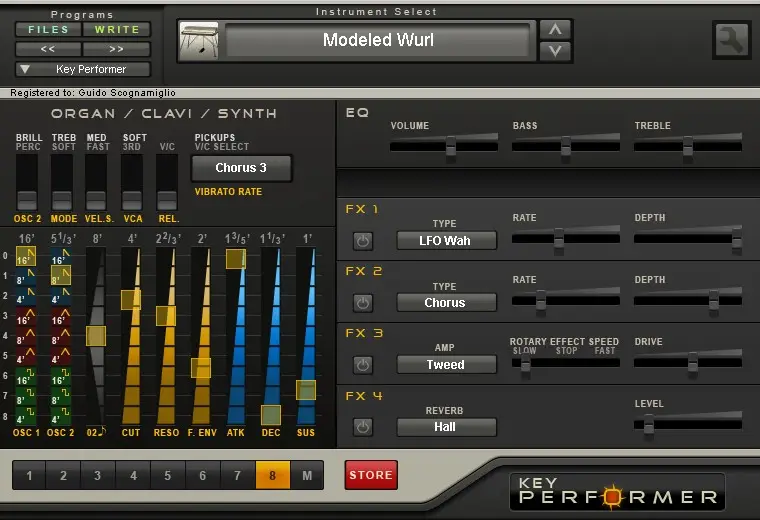Screen dimensions: 760x520
Task: Toggle the MED FAST VEL.S. switch
Action: (96, 183)
